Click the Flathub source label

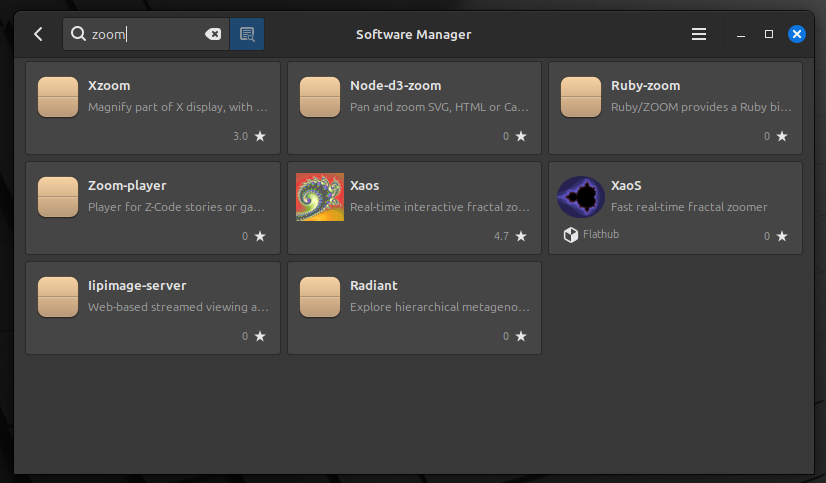tap(601, 234)
